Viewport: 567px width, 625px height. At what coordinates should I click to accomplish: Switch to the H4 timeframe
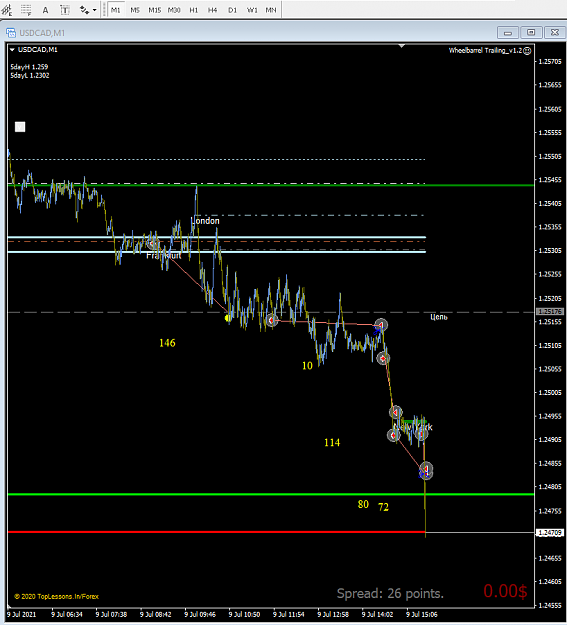click(213, 10)
